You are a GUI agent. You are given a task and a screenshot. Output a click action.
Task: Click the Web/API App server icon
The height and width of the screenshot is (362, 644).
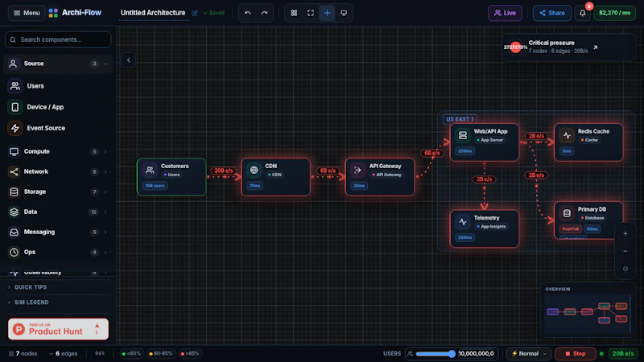click(462, 135)
